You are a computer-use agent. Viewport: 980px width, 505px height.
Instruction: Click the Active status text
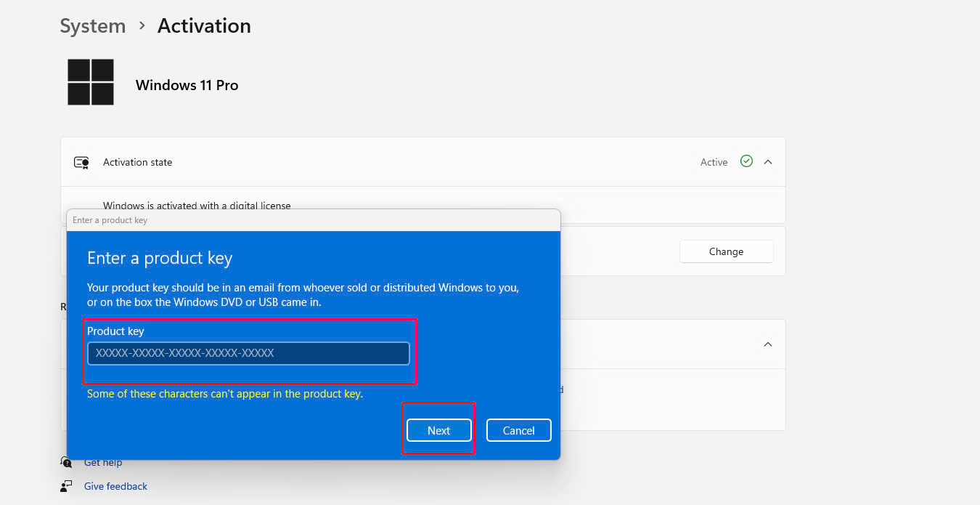coord(714,162)
